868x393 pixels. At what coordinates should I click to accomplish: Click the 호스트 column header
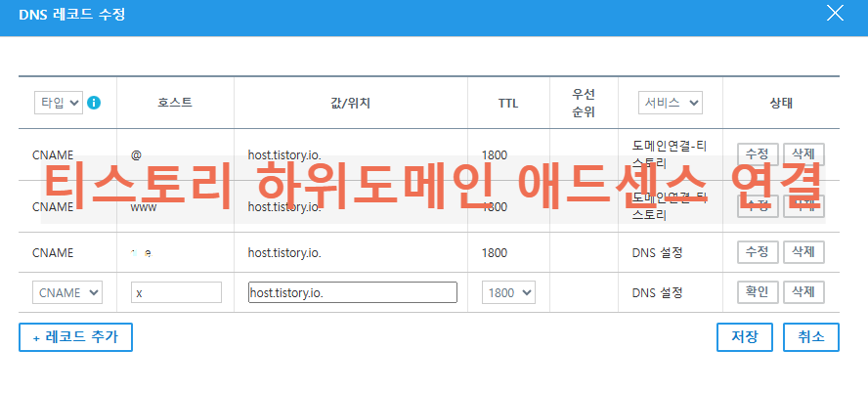pos(176,103)
